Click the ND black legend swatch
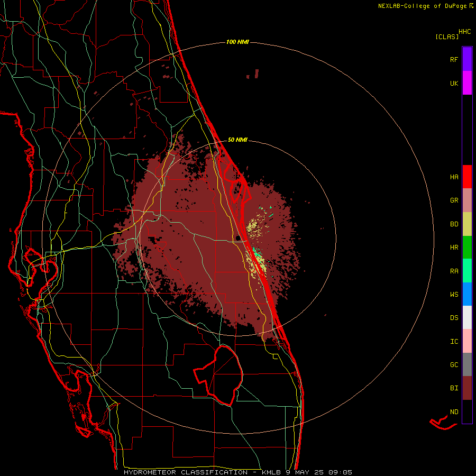476x476 pixels. point(467,411)
